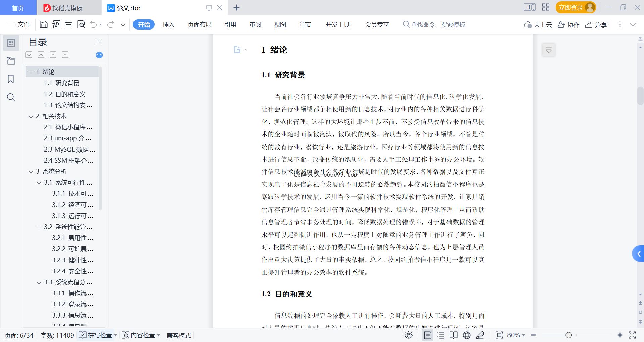
Task: Collapse the 3.3 系统流程分 node
Action: click(39, 282)
